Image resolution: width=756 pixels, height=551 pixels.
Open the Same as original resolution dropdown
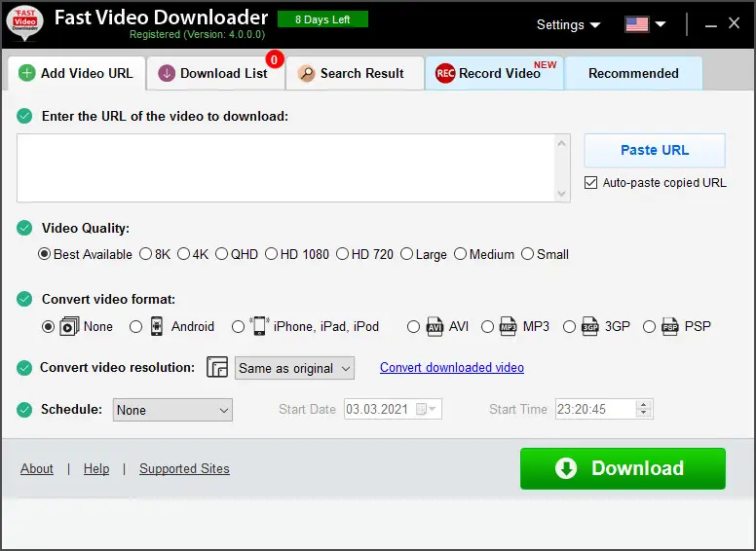point(294,368)
